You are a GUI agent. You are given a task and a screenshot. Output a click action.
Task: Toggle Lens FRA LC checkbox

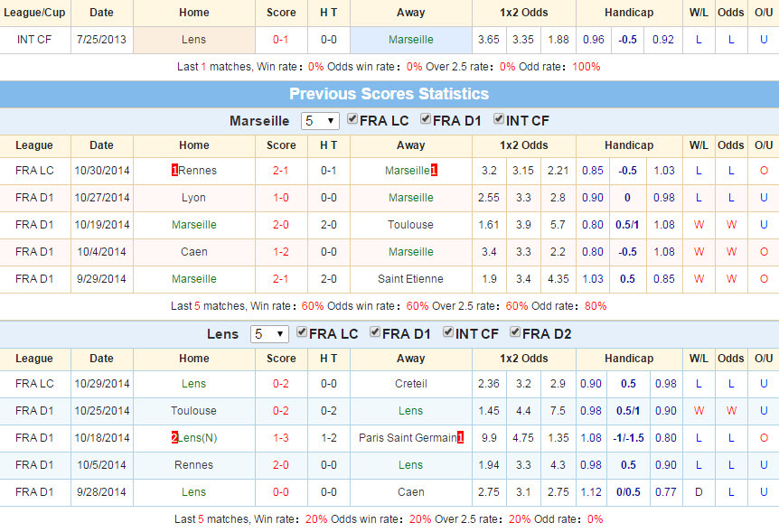[302, 331]
